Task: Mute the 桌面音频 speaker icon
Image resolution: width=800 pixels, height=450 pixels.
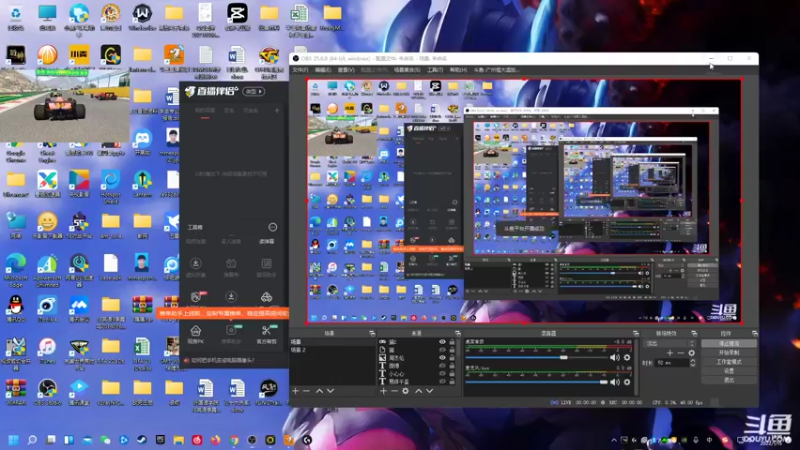Action: [615, 358]
